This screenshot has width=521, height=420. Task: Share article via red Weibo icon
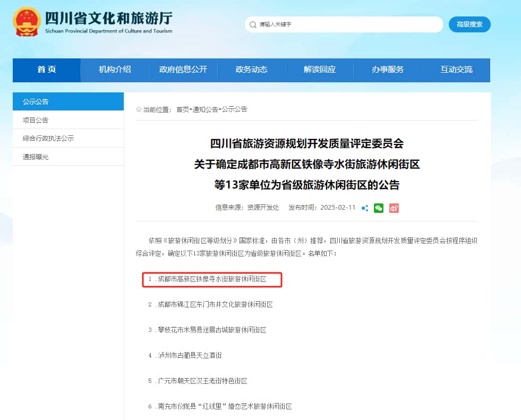pyautogui.click(x=394, y=208)
